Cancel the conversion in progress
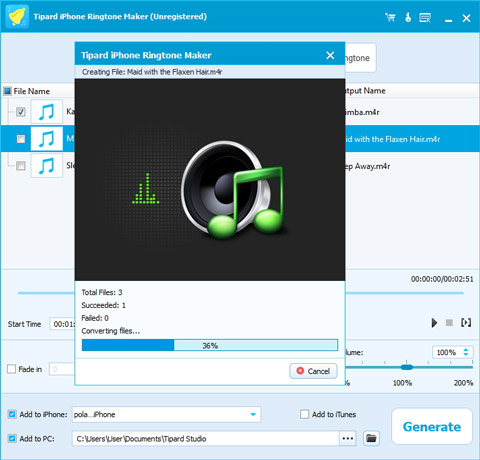 pyautogui.click(x=313, y=371)
